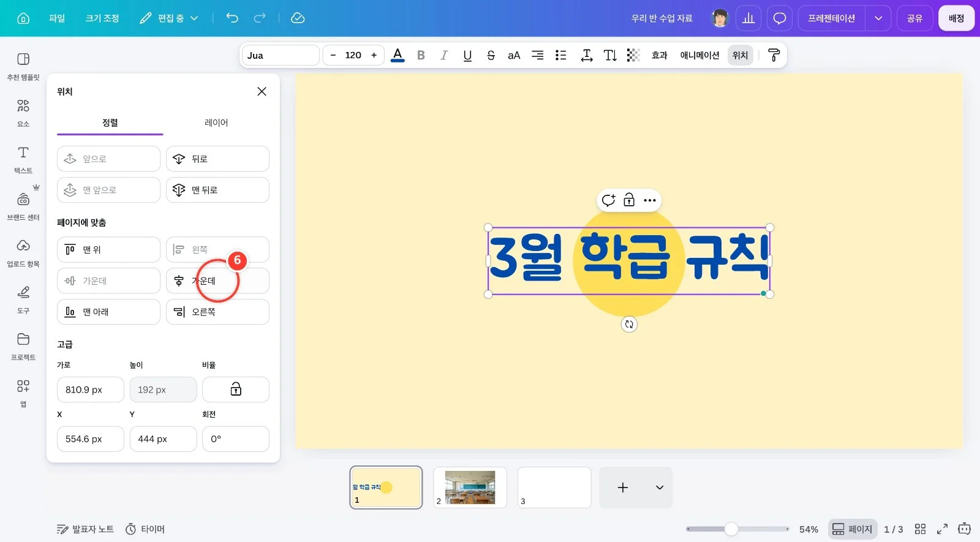The height and width of the screenshot is (542, 980).
Task: Adjust the zoom slider
Action: (737, 529)
